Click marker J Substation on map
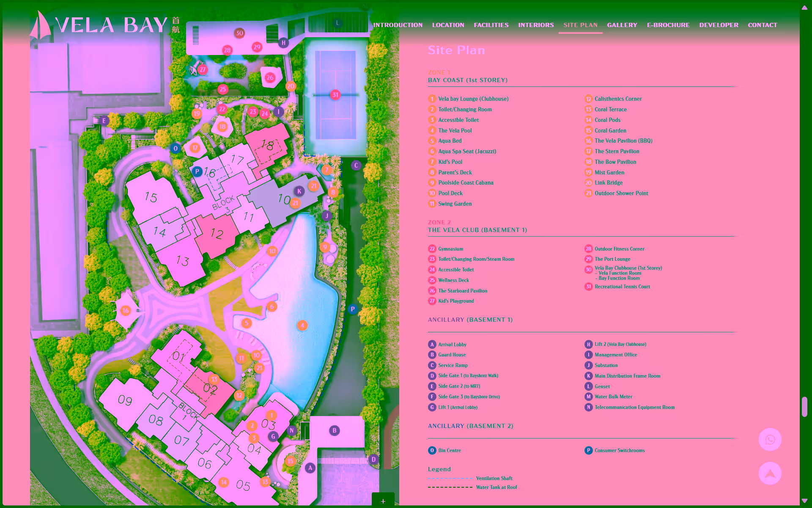The height and width of the screenshot is (508, 812). pos(327,215)
